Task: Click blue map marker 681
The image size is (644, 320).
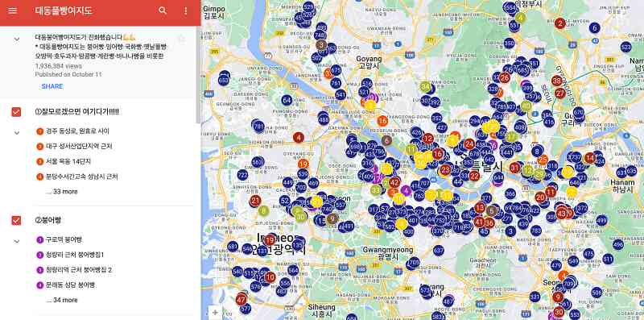Action: tap(233, 247)
